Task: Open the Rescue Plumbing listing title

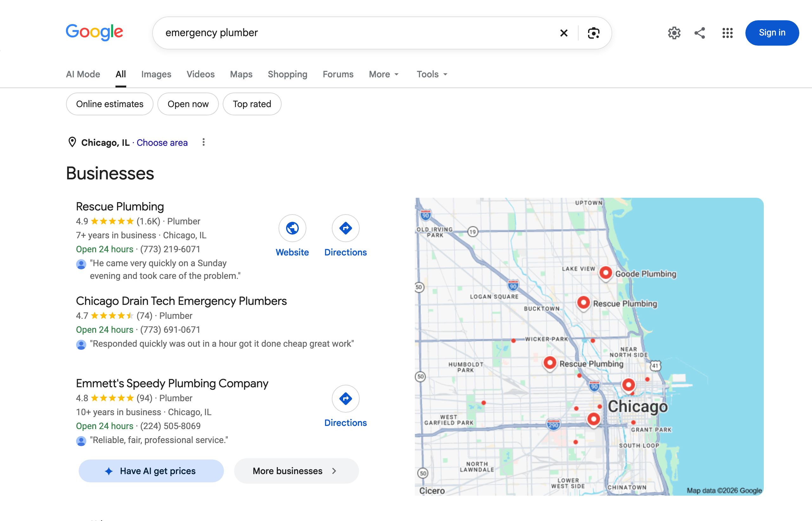Action: [x=120, y=206]
